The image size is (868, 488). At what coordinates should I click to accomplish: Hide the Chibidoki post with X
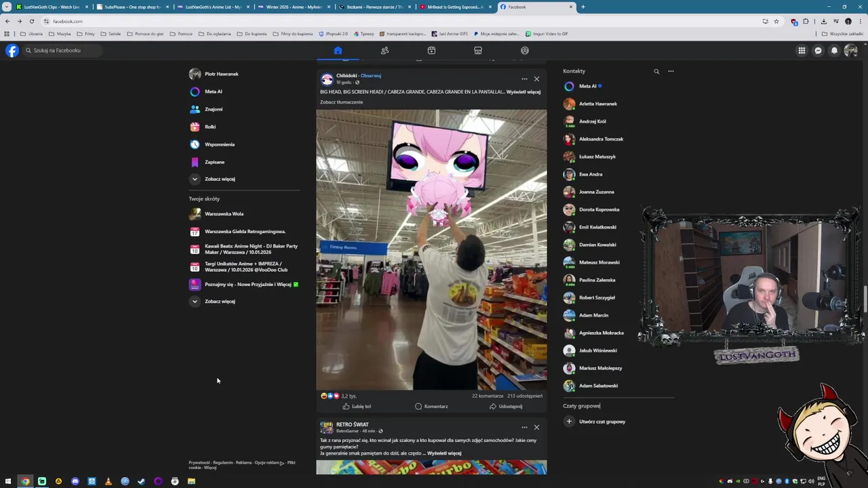coord(536,79)
